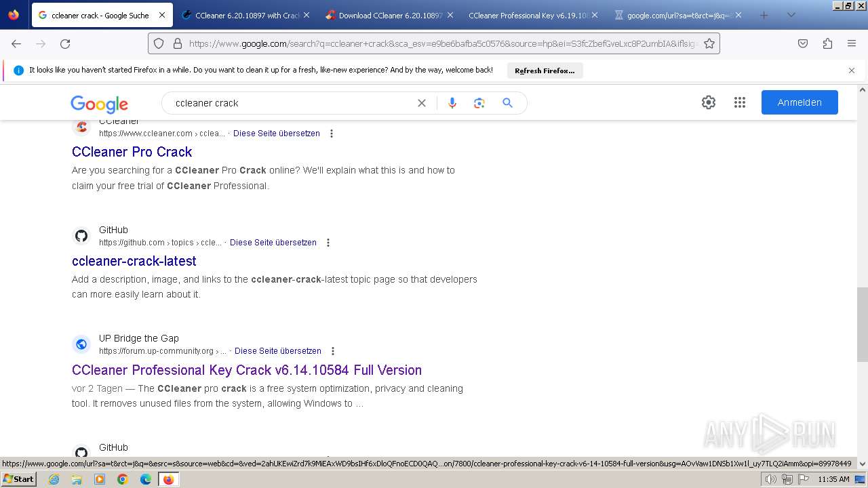Open CCleaner Professional Key Crack v6.14.10584 result
This screenshot has height=488, width=868.
click(x=247, y=370)
